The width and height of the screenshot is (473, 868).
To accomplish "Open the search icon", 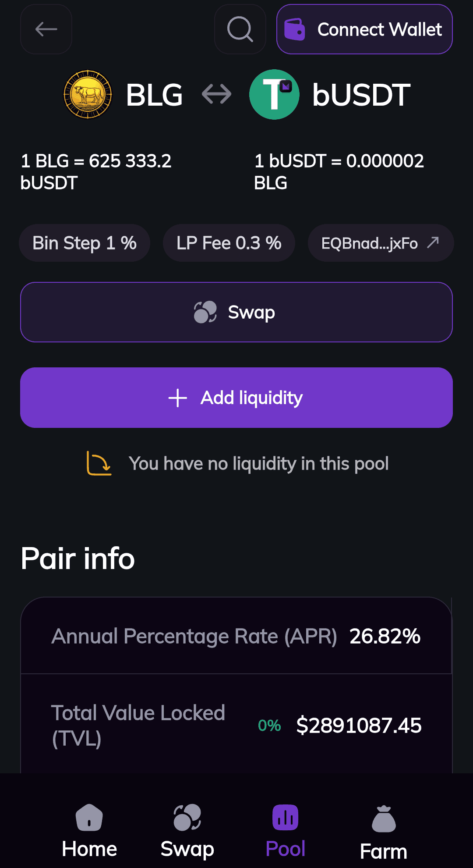I will click(x=240, y=29).
